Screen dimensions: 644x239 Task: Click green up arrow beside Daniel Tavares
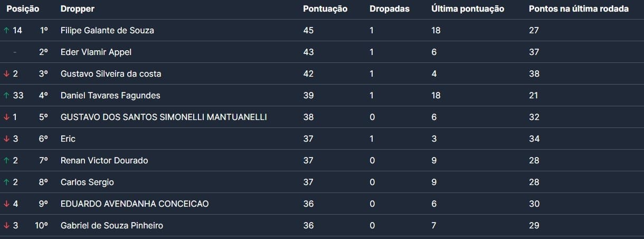point(6,96)
